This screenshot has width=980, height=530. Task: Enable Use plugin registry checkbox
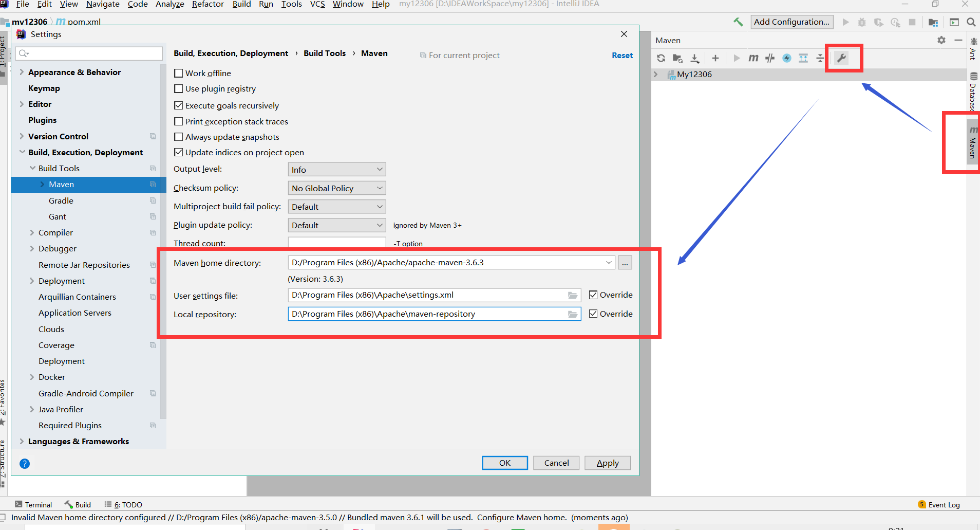(179, 88)
